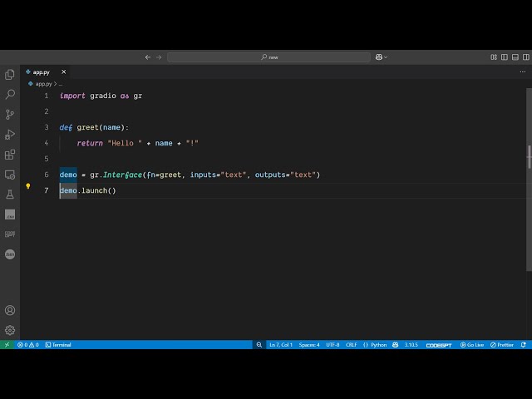This screenshot has height=399, width=532.
Task: Click launch() on line 7
Action: coord(99,190)
